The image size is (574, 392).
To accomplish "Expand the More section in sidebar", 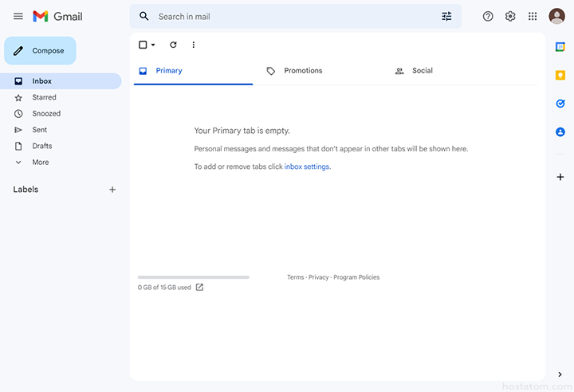I will [40, 163].
